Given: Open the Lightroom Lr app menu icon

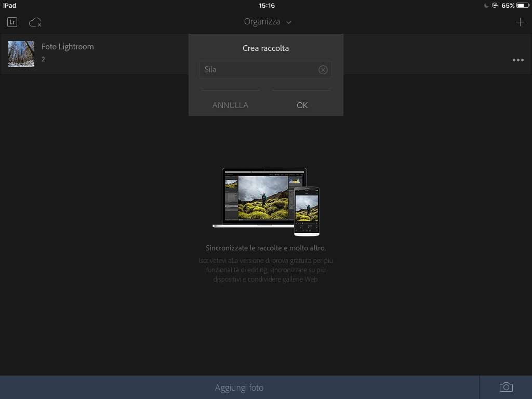Looking at the screenshot, I should click(12, 22).
